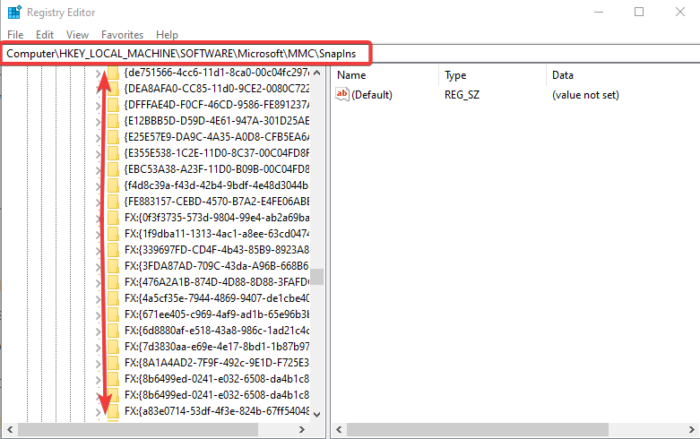Screen dimensions: 700x439
Task: Click the key tree horizontal scrollbar thumb
Action: tap(138, 430)
